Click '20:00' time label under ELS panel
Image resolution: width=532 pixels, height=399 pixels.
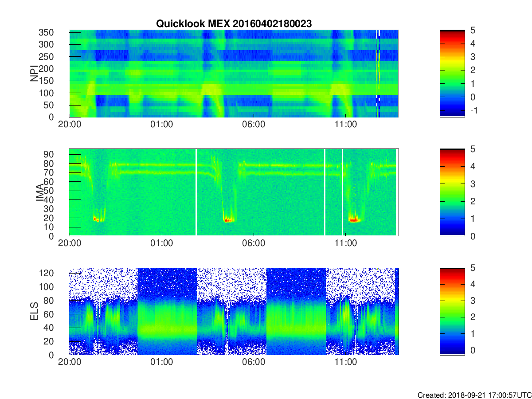[70, 362]
